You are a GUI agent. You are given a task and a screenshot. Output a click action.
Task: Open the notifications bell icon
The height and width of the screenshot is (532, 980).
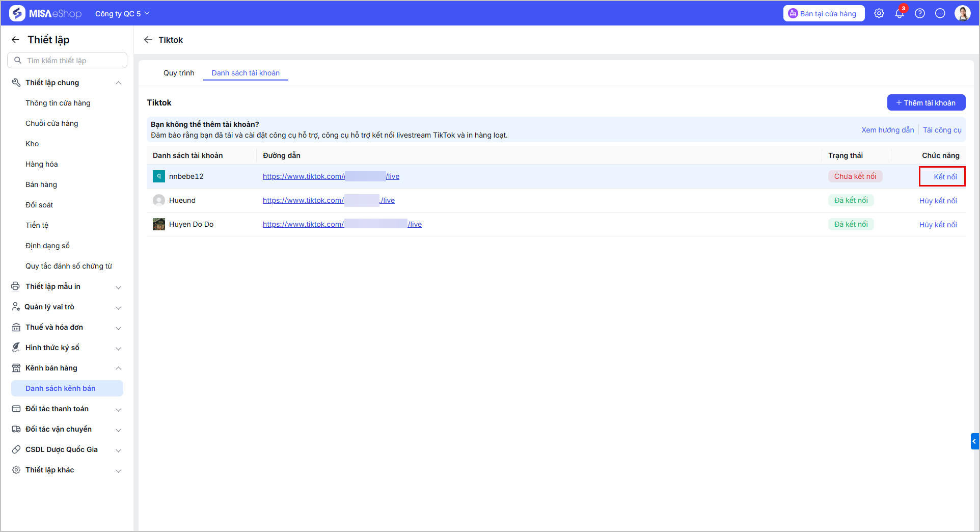[900, 14]
